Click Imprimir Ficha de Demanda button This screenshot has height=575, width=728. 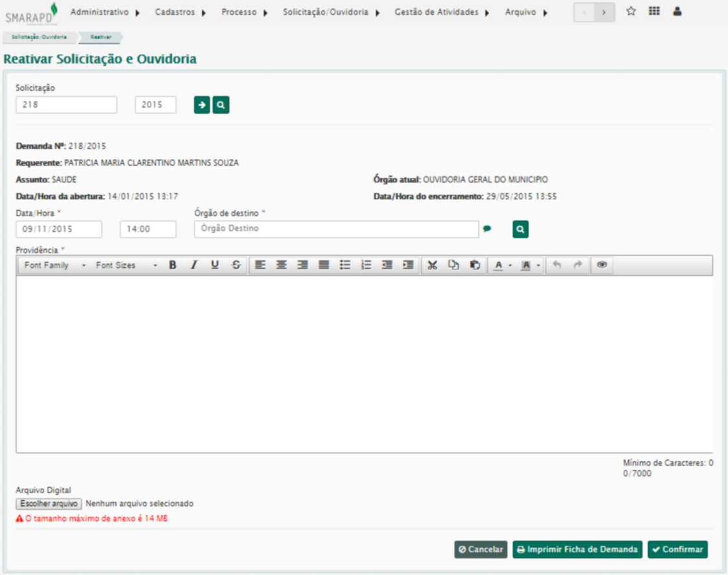(577, 550)
